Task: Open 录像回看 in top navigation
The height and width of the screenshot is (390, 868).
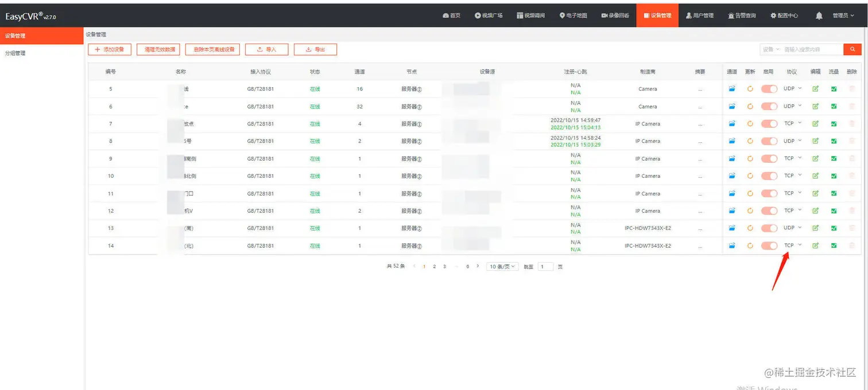Action: point(615,15)
